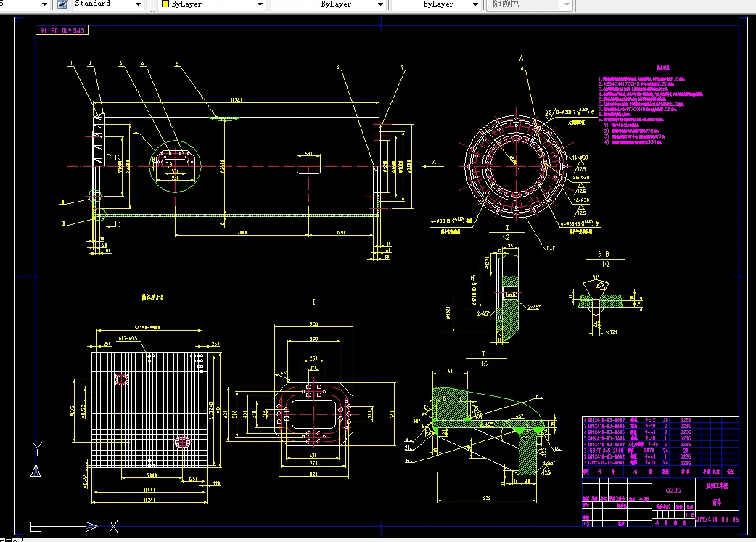
Task: Click the yellow ByLayer color swatch
Action: [165, 4]
